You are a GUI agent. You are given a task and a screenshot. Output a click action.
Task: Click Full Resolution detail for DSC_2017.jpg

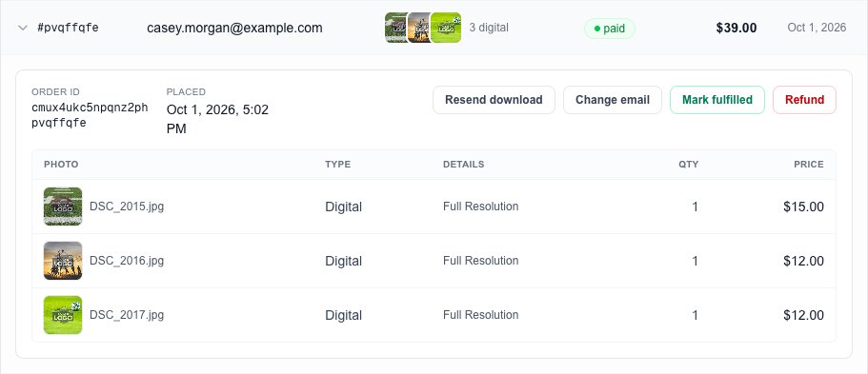point(480,315)
